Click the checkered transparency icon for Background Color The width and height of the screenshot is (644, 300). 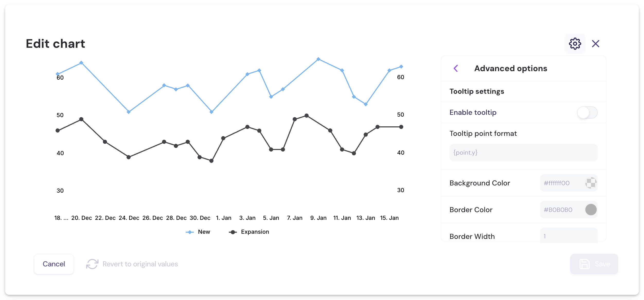tap(590, 183)
